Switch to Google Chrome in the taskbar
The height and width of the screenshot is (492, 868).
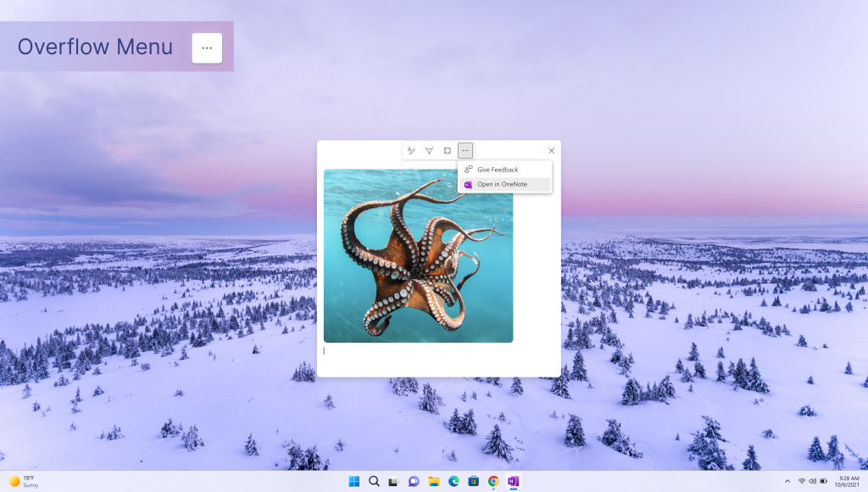(493, 482)
